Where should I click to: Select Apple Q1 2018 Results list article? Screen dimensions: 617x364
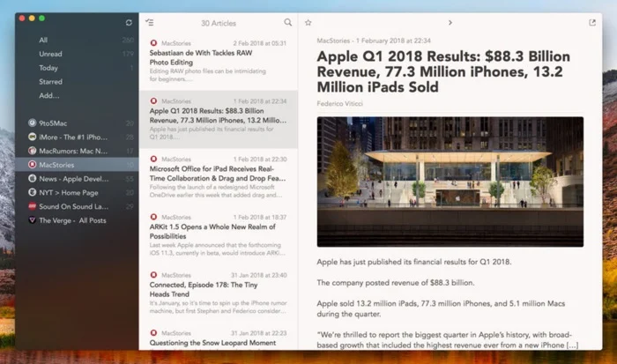point(219,119)
